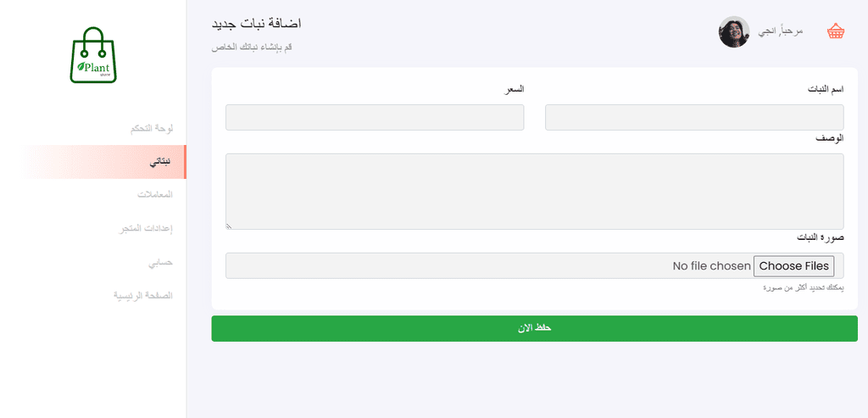Viewport: 868px width, 418px height.
Task: Open حسابي in the sidebar
Action: pos(160,262)
